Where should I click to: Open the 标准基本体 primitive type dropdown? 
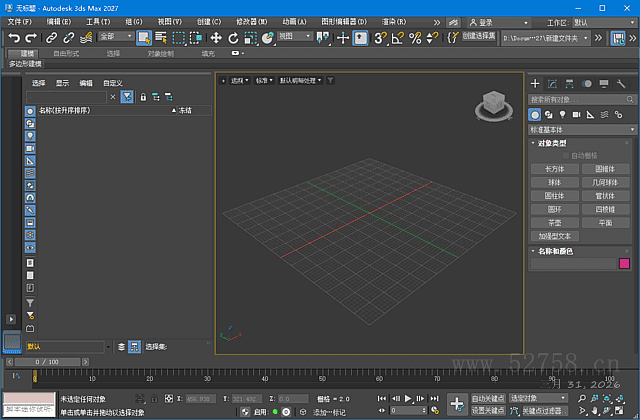click(582, 130)
